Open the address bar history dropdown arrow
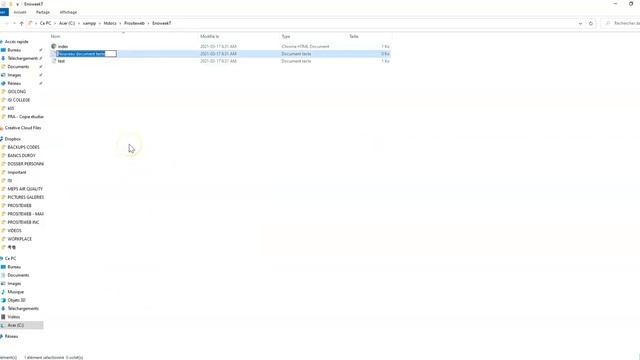The image size is (640, 360). click(x=580, y=24)
